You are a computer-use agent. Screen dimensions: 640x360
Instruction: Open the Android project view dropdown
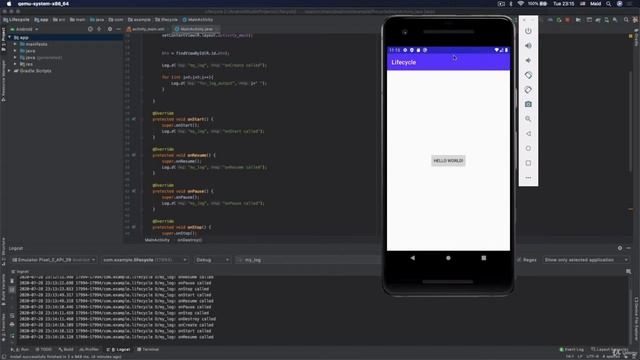24,29
